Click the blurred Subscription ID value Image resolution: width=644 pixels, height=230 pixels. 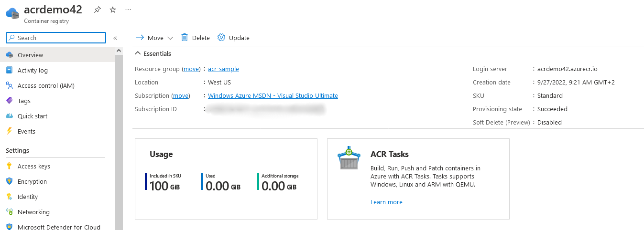[x=266, y=109]
